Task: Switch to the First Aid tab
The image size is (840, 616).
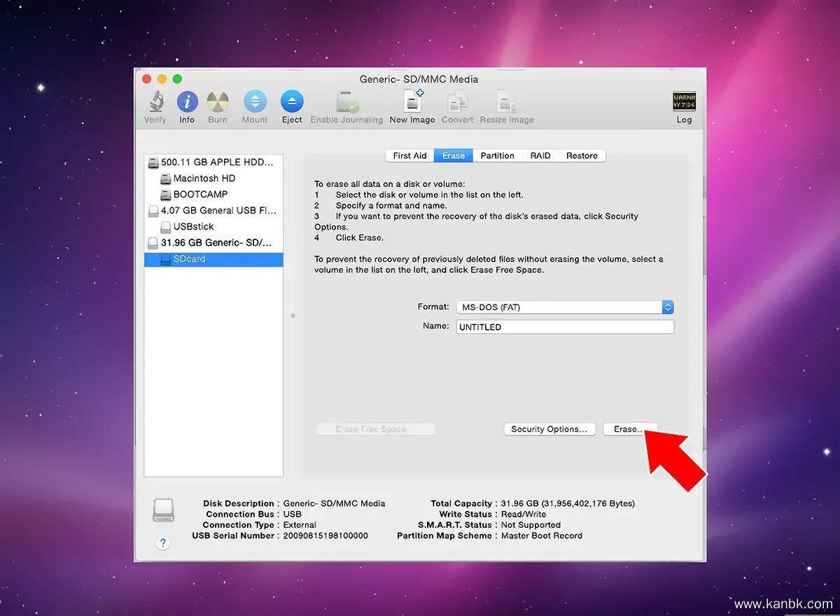Action: click(x=409, y=156)
